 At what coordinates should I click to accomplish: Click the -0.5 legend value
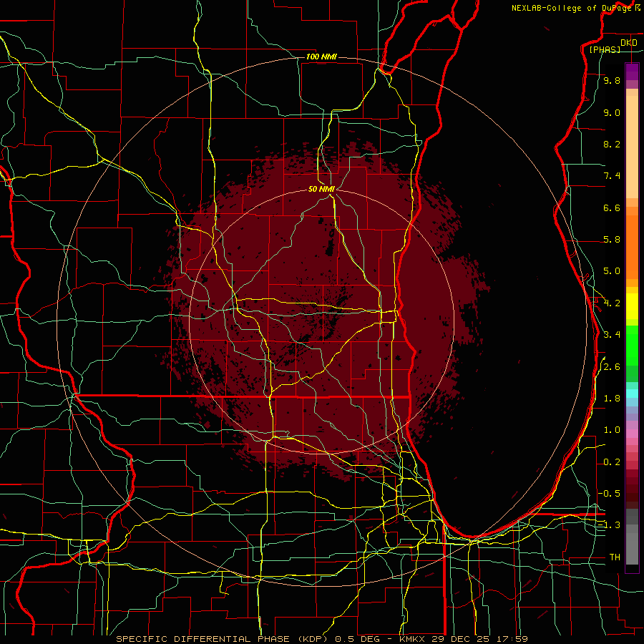[609, 494]
